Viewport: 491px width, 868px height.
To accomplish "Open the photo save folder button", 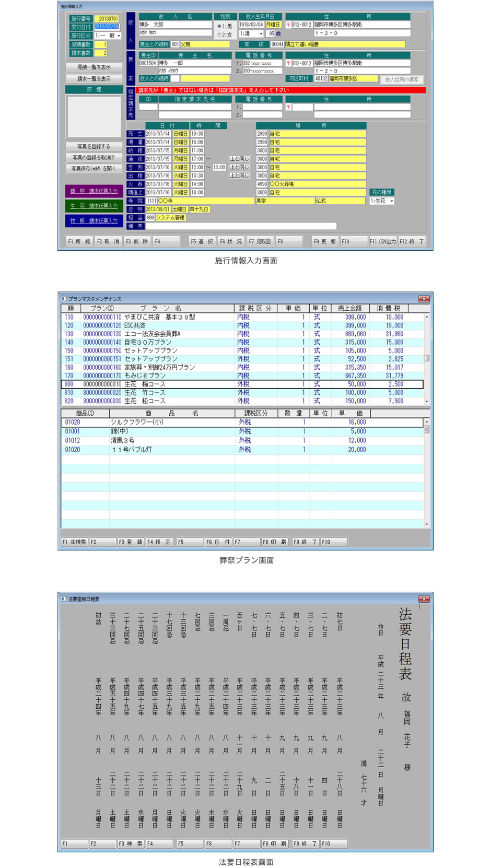I will (94, 169).
